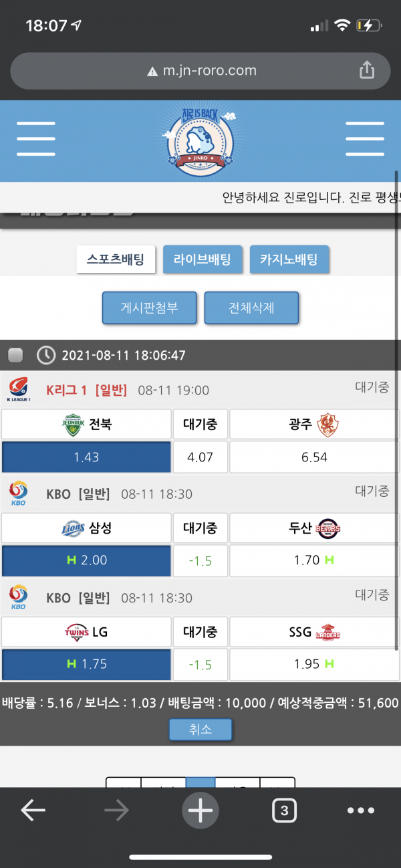401x868 pixels.
Task: Open the left hamburger menu
Action: pos(36,139)
